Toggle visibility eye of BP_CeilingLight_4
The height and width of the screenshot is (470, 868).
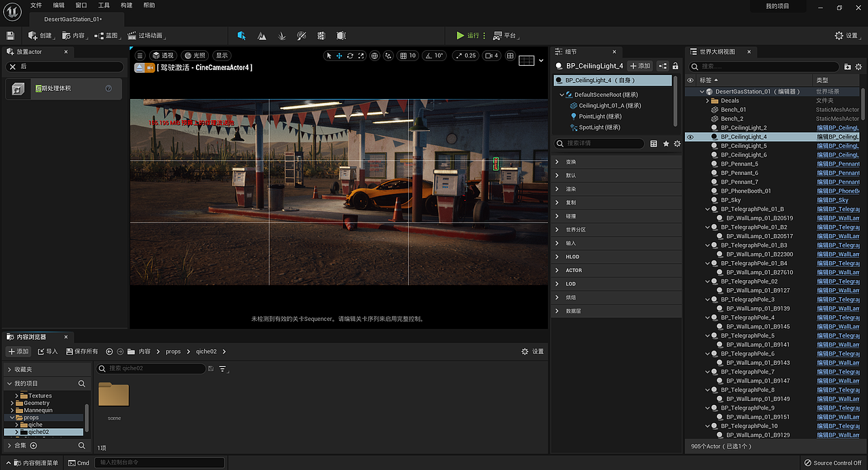(x=690, y=137)
